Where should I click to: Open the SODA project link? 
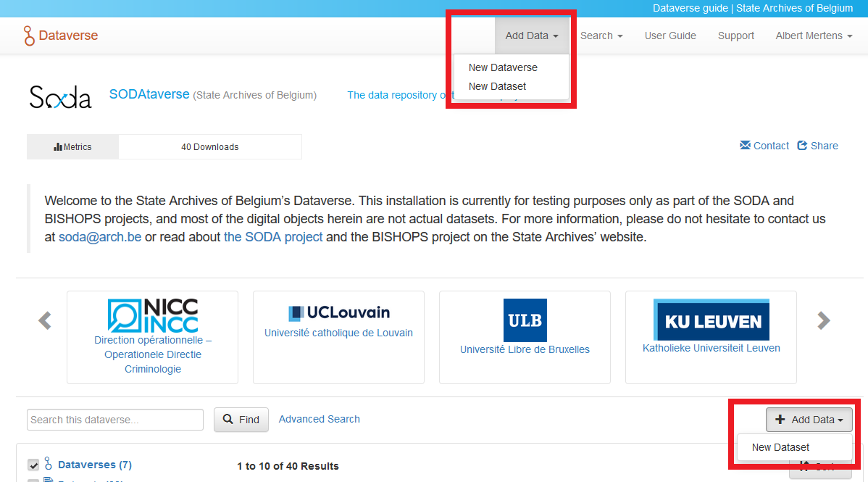point(273,237)
